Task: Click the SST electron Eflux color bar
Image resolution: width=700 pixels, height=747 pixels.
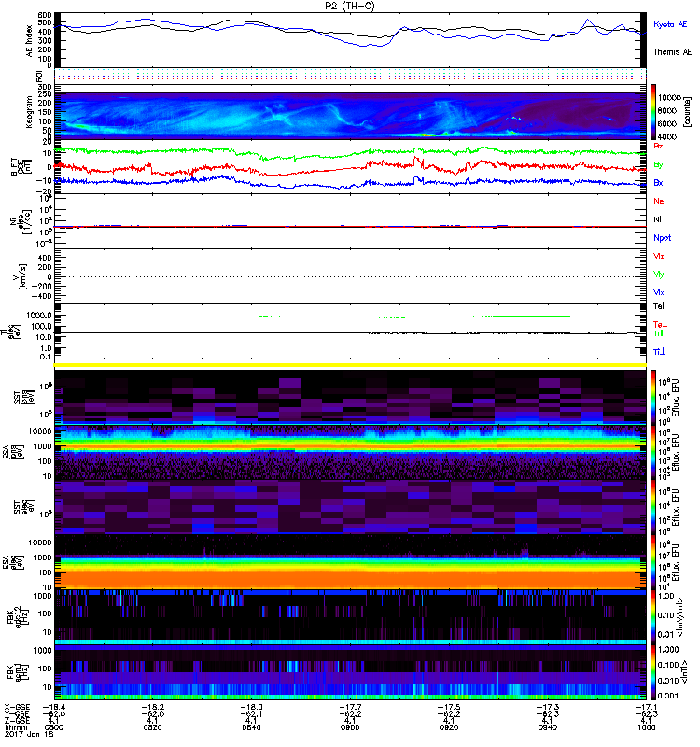Action: pos(653,507)
